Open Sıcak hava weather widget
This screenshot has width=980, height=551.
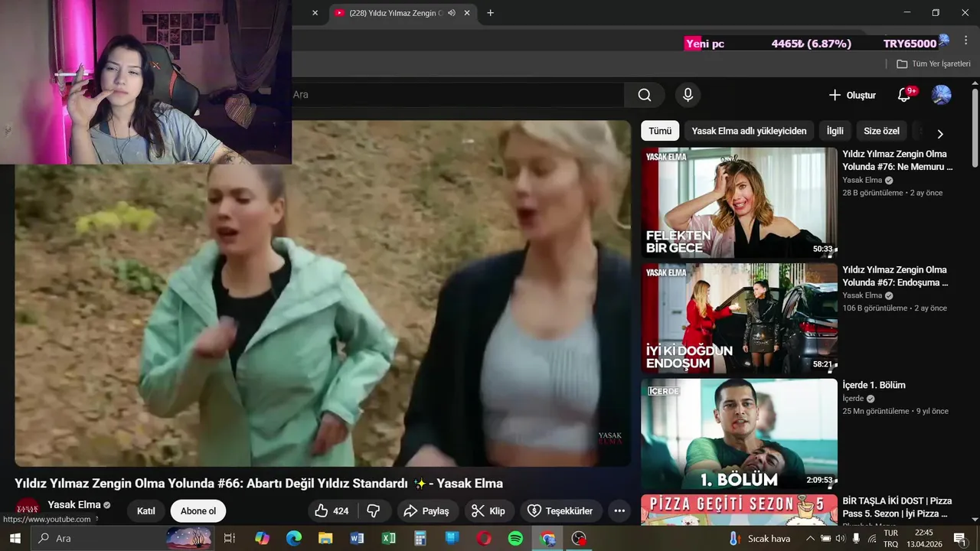[x=759, y=539]
